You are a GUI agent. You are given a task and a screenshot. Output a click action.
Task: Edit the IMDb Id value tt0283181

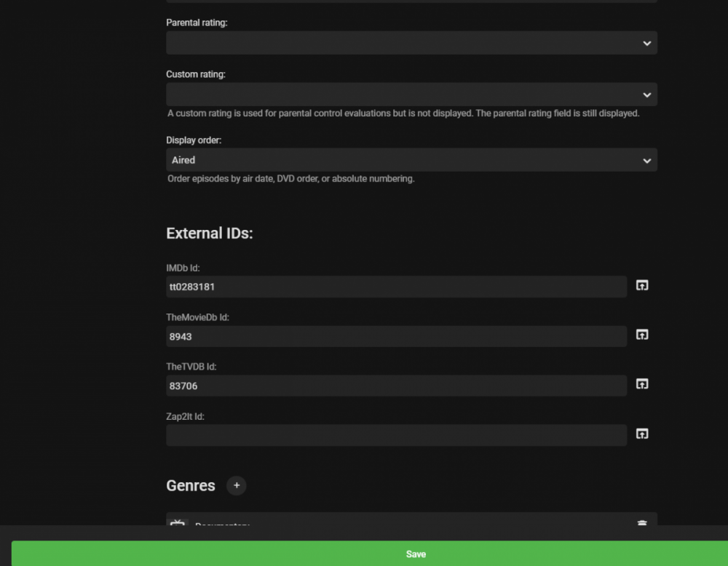coord(396,287)
